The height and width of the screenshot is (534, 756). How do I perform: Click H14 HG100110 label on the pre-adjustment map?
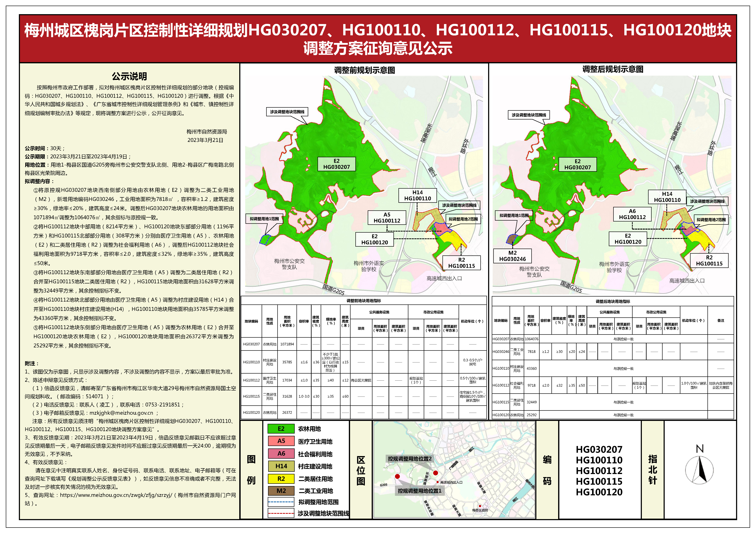coord(417,195)
